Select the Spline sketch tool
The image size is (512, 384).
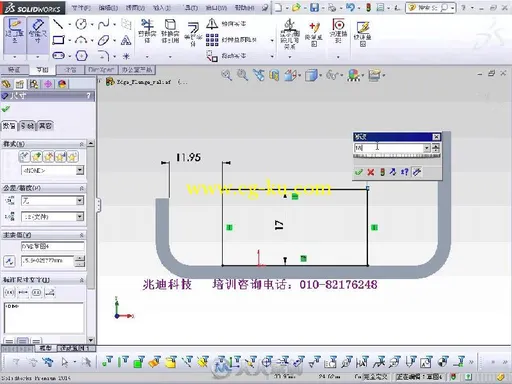click(x=104, y=24)
